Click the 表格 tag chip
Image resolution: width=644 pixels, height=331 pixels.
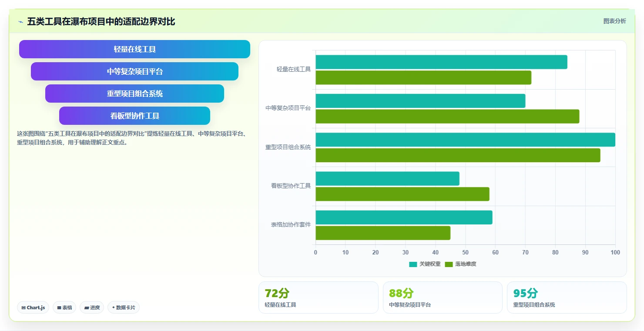64,308
